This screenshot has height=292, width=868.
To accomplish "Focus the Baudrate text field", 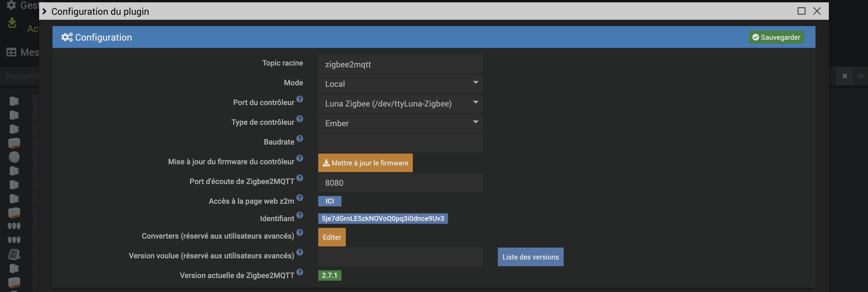I will [400, 143].
